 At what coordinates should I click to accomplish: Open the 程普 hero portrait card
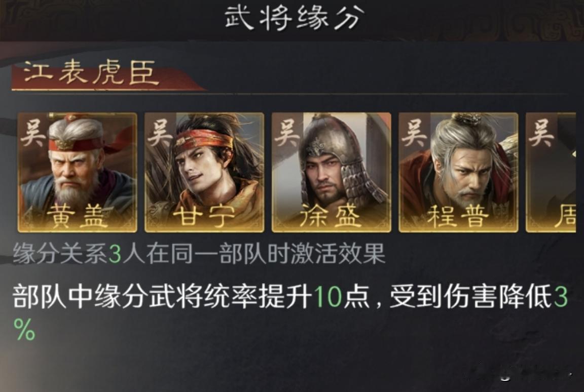(x=458, y=173)
